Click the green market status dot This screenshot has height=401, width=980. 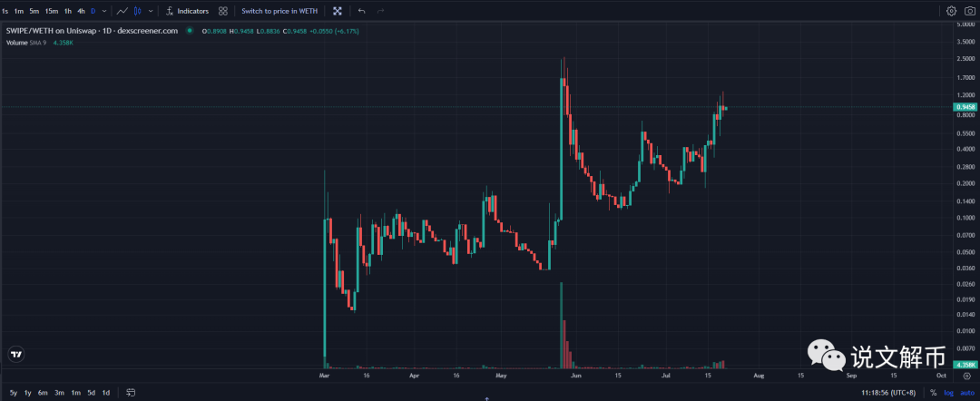click(189, 31)
